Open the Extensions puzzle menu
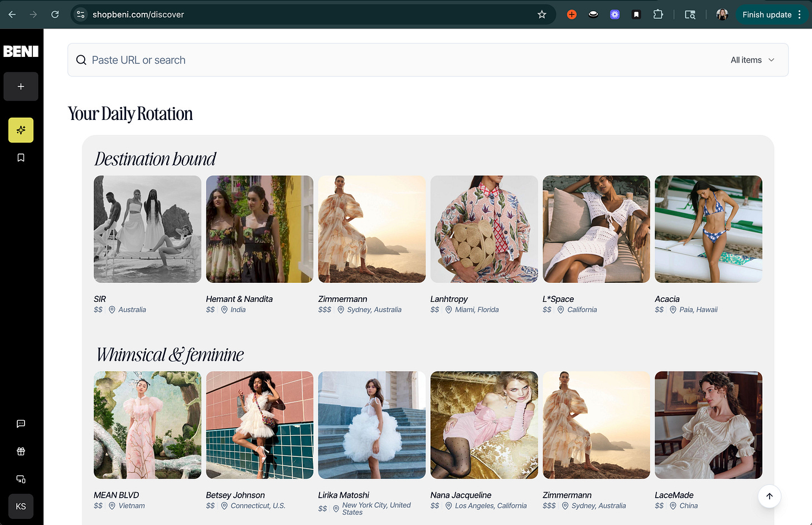This screenshot has height=525, width=812. (658, 15)
